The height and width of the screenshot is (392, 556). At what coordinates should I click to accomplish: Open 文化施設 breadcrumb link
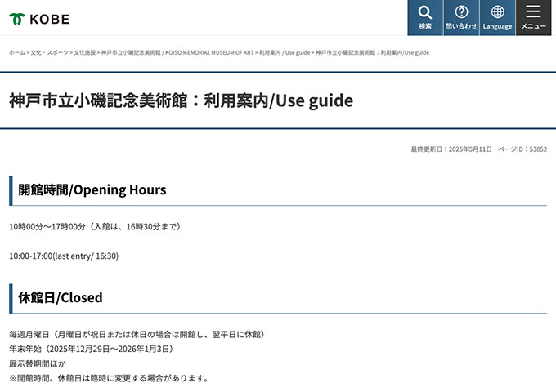coord(85,53)
